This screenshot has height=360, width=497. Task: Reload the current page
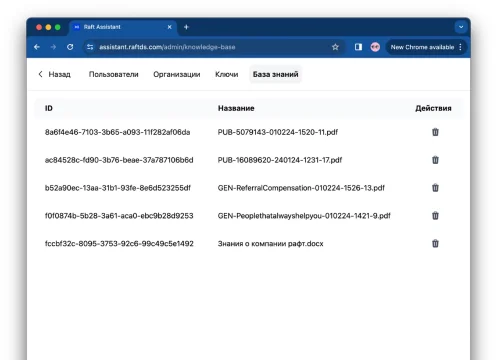[x=70, y=47]
